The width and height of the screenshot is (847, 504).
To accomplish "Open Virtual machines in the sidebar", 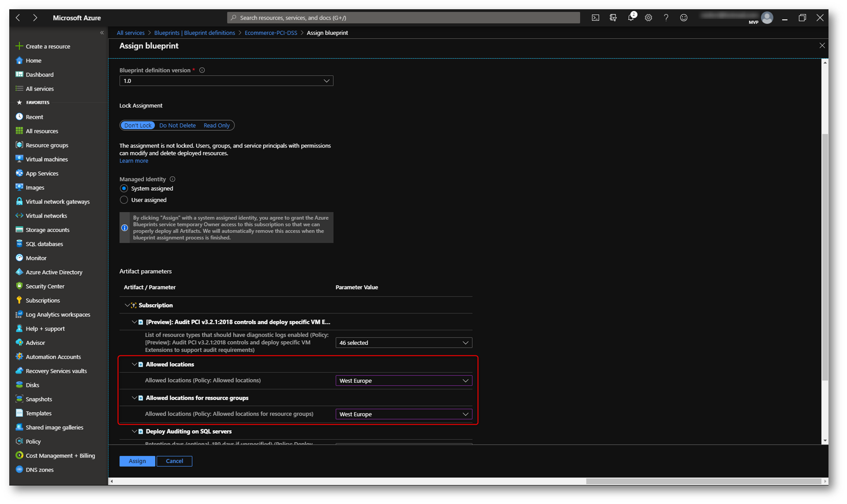I will pyautogui.click(x=46, y=159).
